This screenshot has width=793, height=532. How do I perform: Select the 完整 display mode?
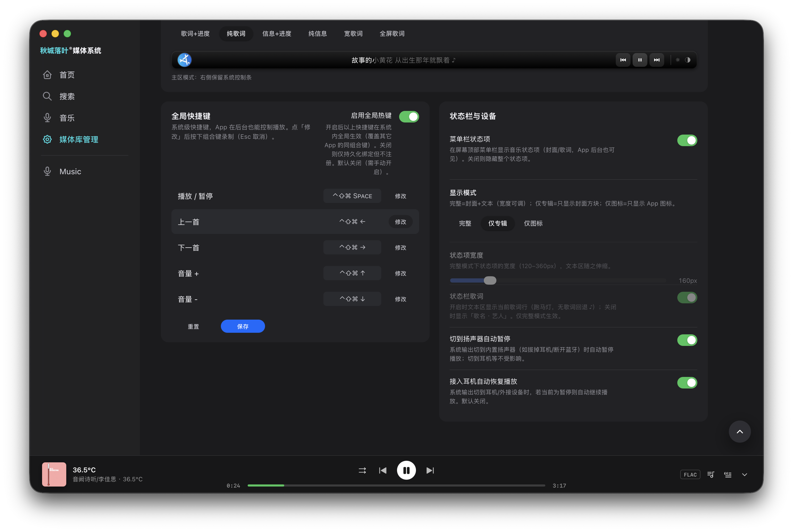point(465,223)
